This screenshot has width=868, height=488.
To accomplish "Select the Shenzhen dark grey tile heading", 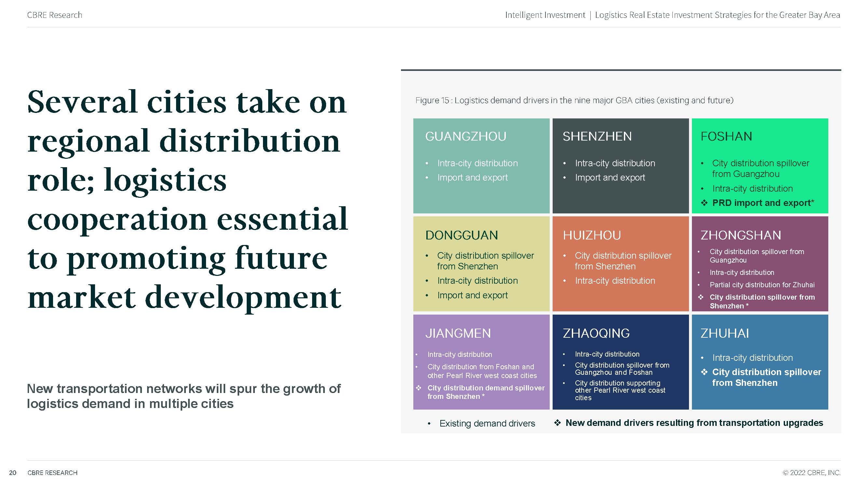I will pyautogui.click(x=597, y=136).
